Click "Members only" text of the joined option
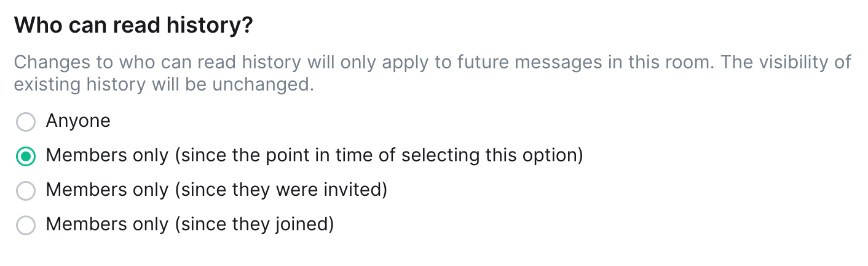 [x=107, y=225]
